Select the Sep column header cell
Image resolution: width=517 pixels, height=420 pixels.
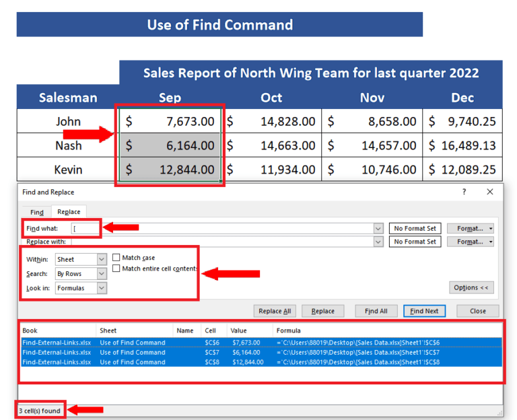[170, 97]
